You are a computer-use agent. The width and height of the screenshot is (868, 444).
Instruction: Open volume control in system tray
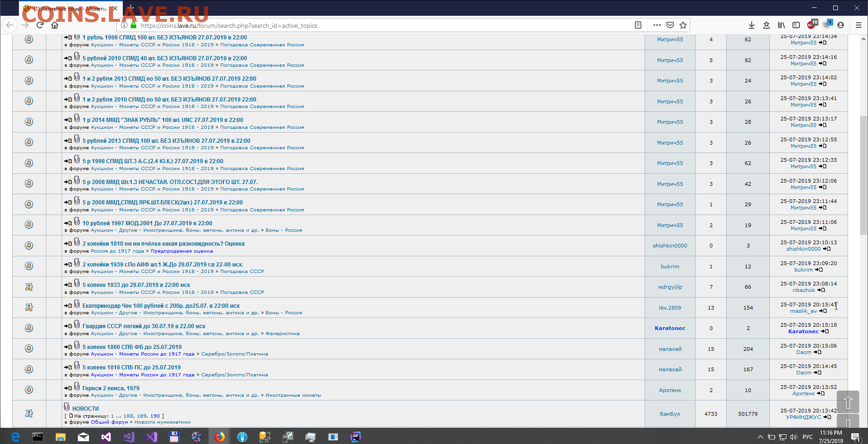point(793,437)
